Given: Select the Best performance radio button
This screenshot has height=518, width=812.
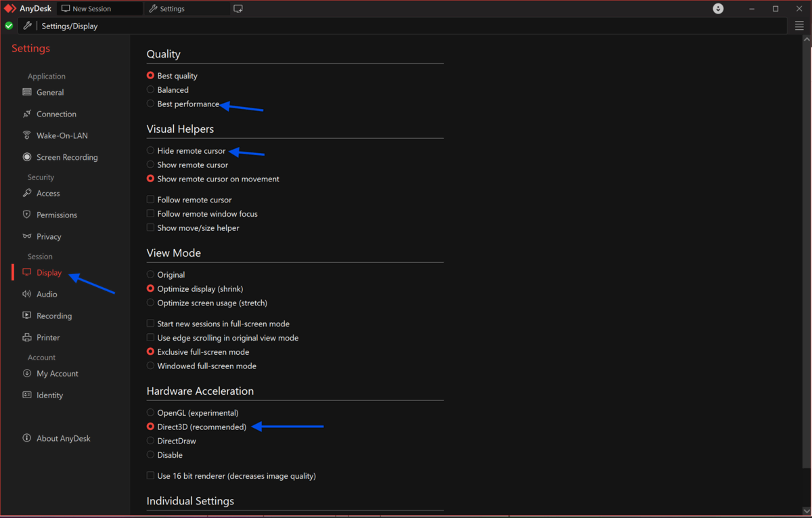Looking at the screenshot, I should (151, 104).
